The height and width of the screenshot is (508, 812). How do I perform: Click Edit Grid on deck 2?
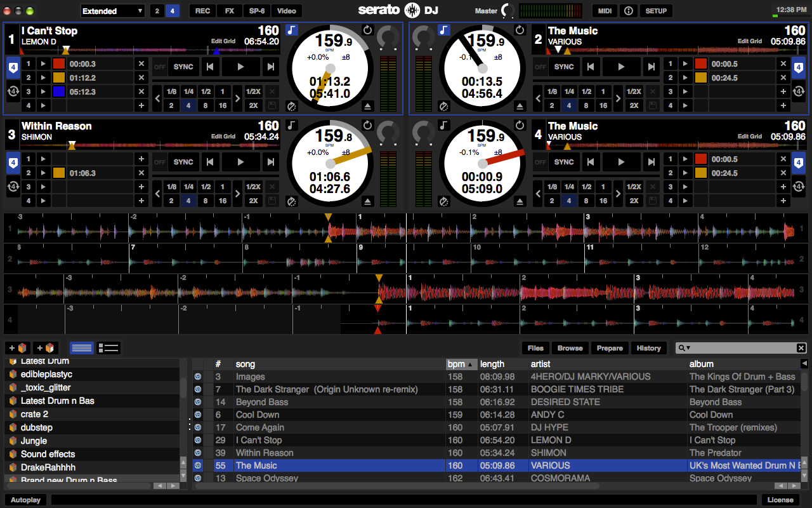tap(750, 41)
